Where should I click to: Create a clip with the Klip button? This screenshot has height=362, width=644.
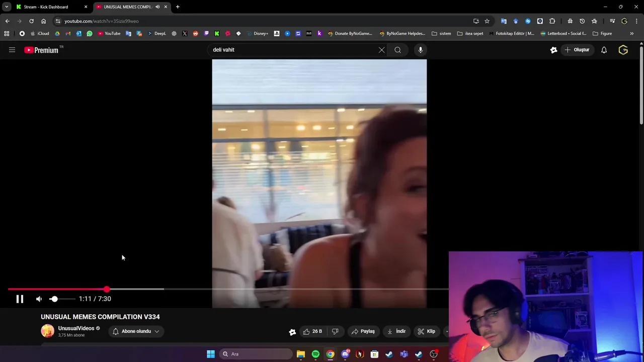pyautogui.click(x=427, y=331)
